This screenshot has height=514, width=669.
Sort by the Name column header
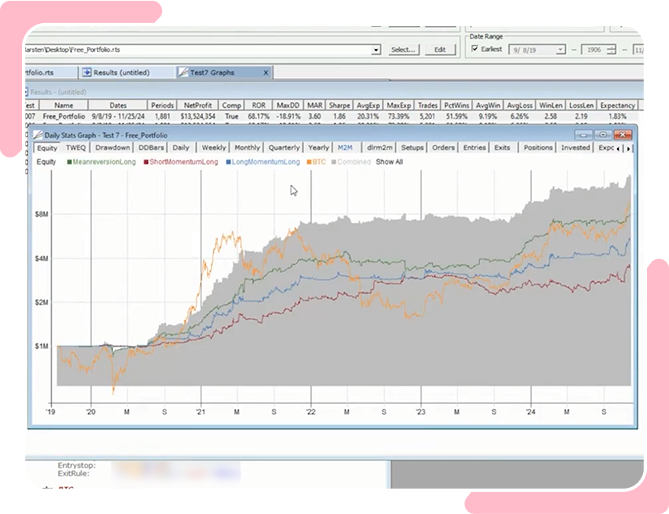[x=64, y=105]
